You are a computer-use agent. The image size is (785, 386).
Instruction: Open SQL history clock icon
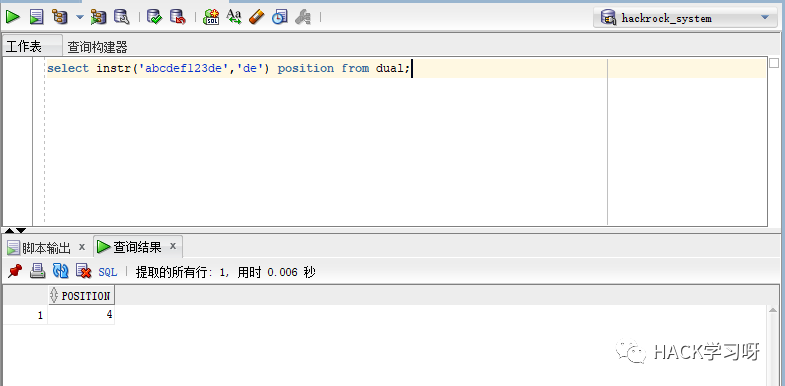(280, 17)
